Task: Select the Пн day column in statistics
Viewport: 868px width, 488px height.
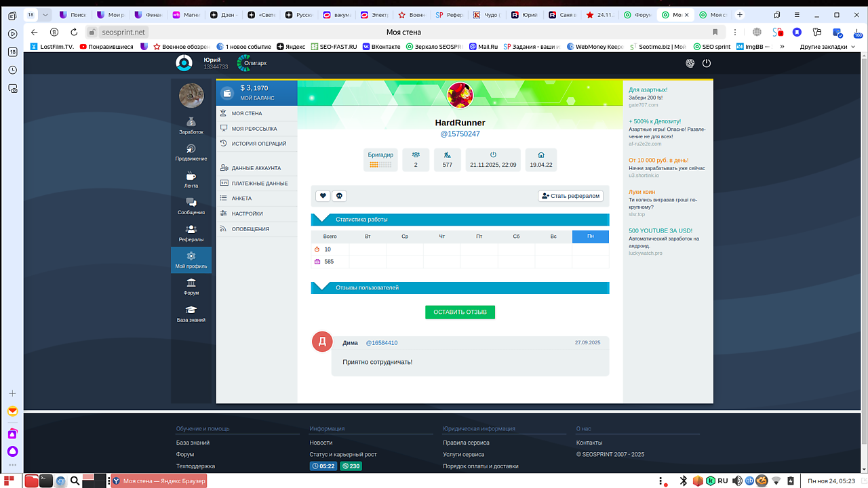Action: pos(590,237)
